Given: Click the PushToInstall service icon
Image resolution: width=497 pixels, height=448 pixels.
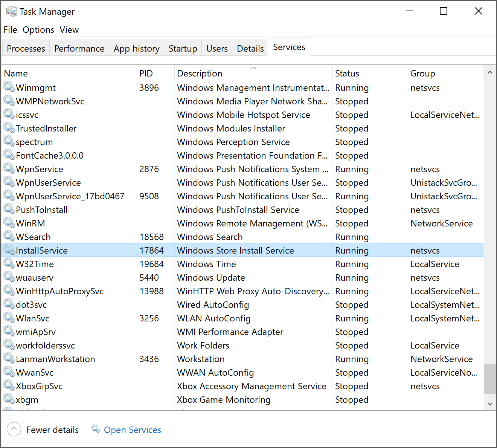Looking at the screenshot, I should click(9, 209).
